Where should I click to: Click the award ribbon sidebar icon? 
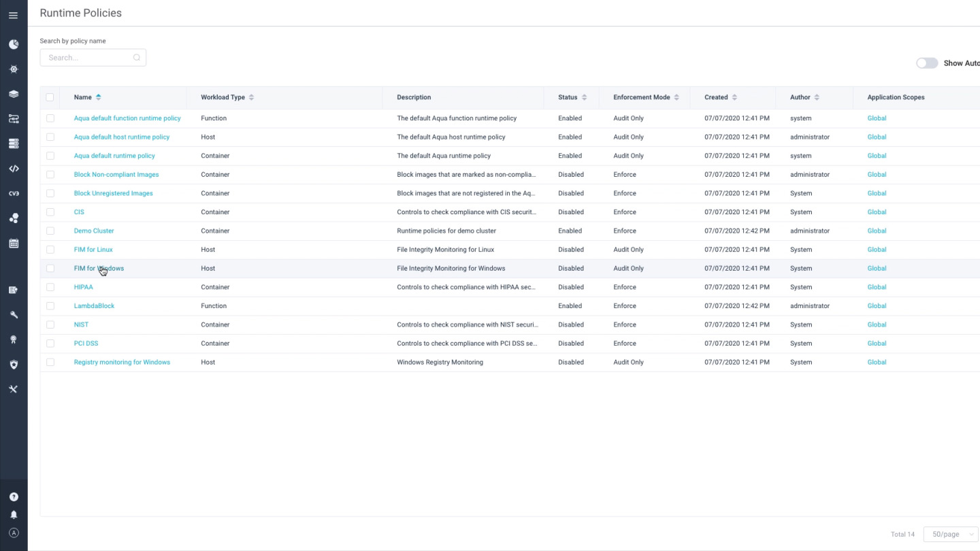14,339
